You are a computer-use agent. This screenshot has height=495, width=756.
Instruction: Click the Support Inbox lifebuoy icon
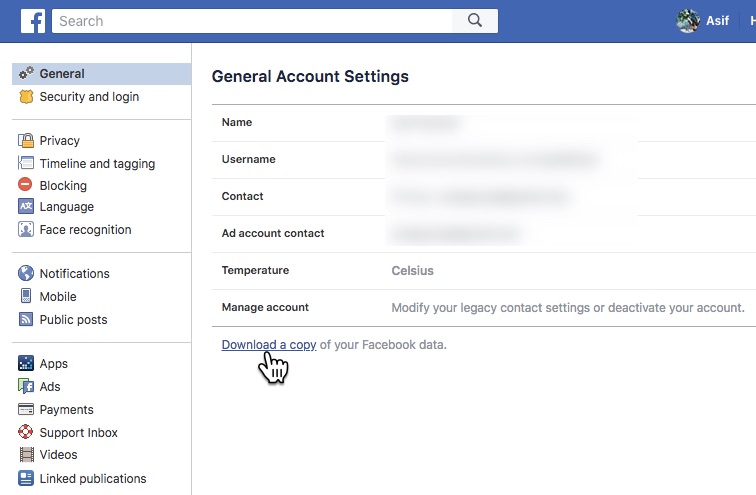tap(26, 431)
